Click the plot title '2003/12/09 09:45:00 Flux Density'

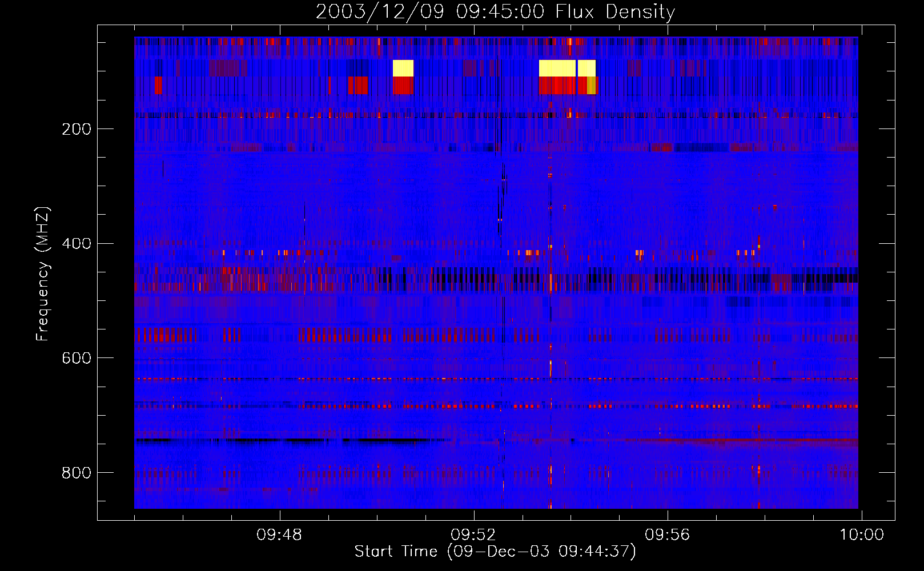point(495,11)
